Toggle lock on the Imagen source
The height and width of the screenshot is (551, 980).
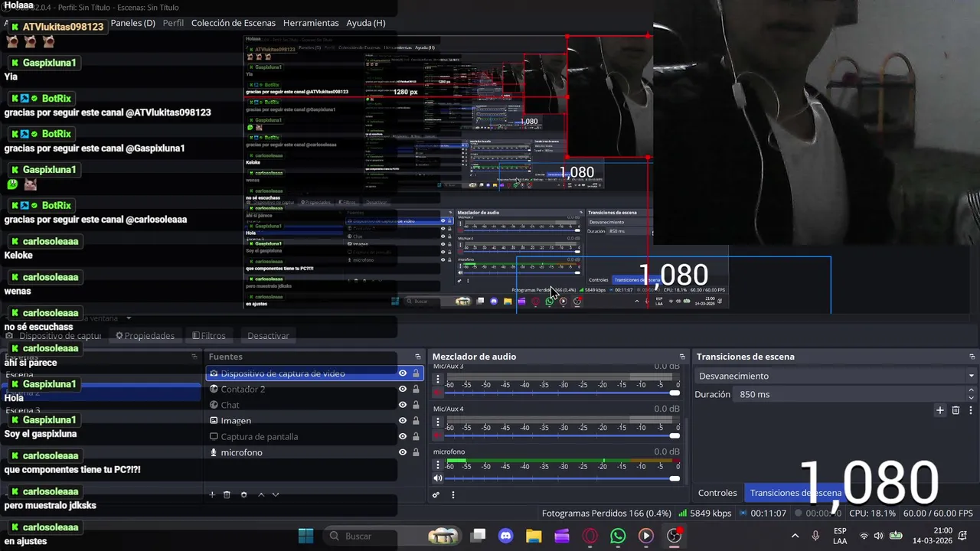click(416, 421)
